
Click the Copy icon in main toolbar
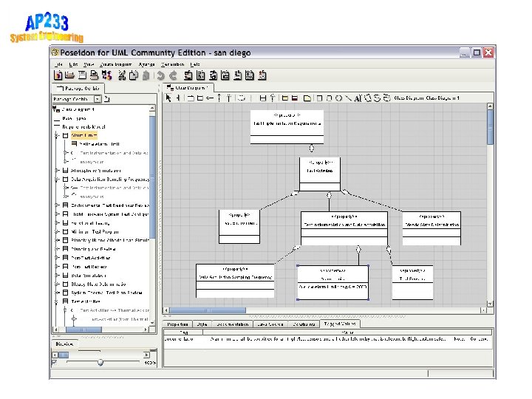coord(134,75)
